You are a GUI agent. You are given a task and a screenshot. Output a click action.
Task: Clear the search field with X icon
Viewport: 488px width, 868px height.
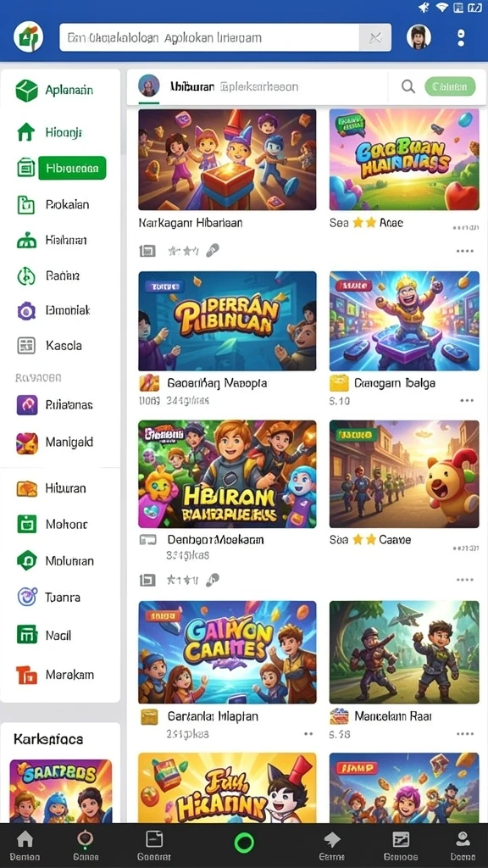(375, 37)
